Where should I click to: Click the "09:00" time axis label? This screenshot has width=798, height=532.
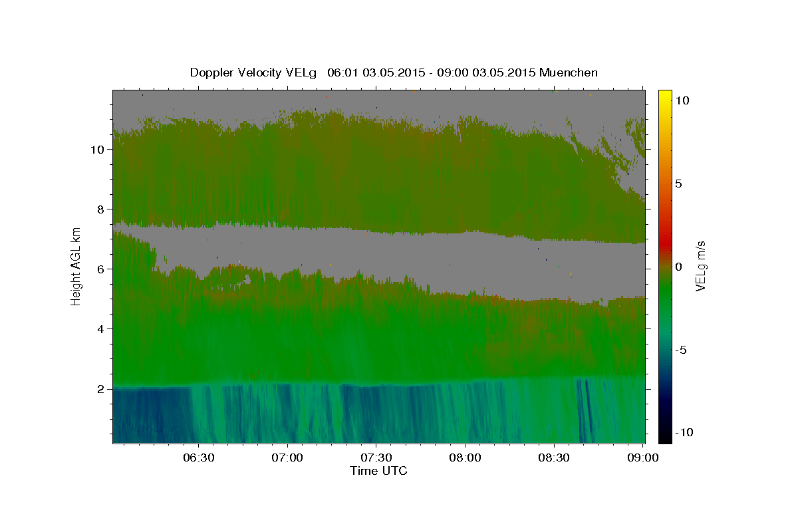pyautogui.click(x=642, y=458)
